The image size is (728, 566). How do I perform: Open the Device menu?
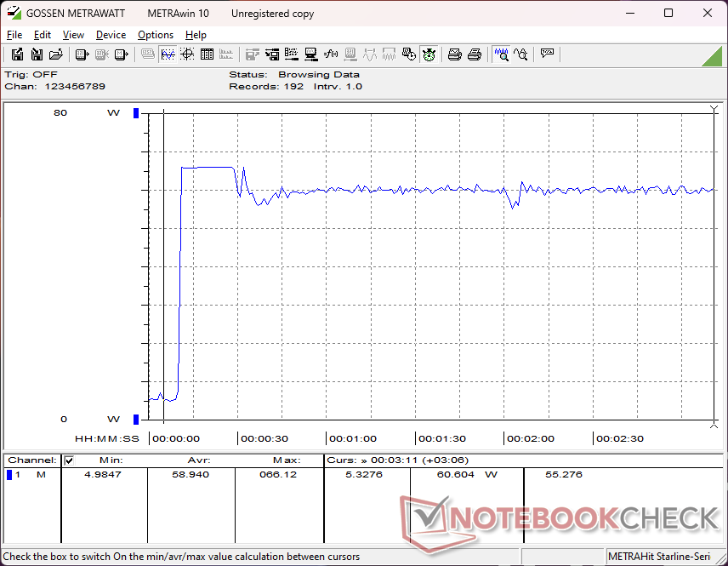111,35
